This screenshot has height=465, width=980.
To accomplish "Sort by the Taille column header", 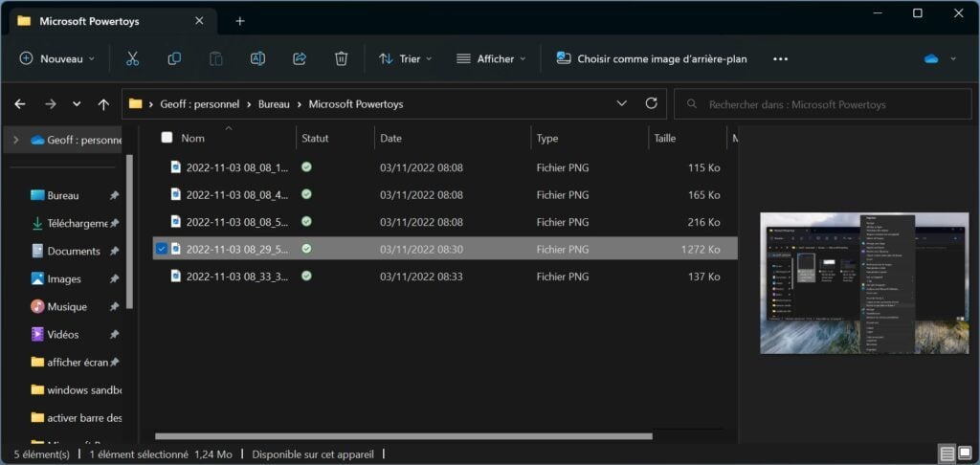I will tap(665, 138).
